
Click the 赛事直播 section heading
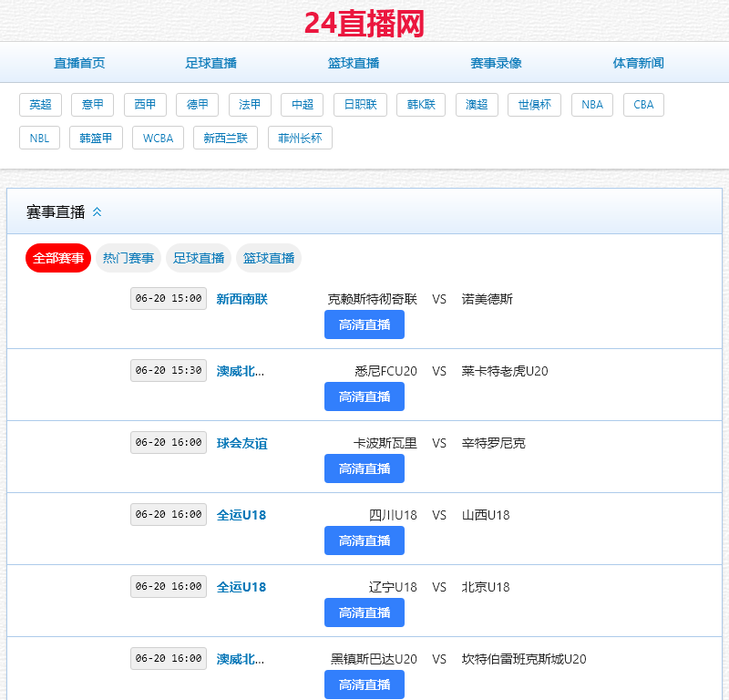pos(56,212)
